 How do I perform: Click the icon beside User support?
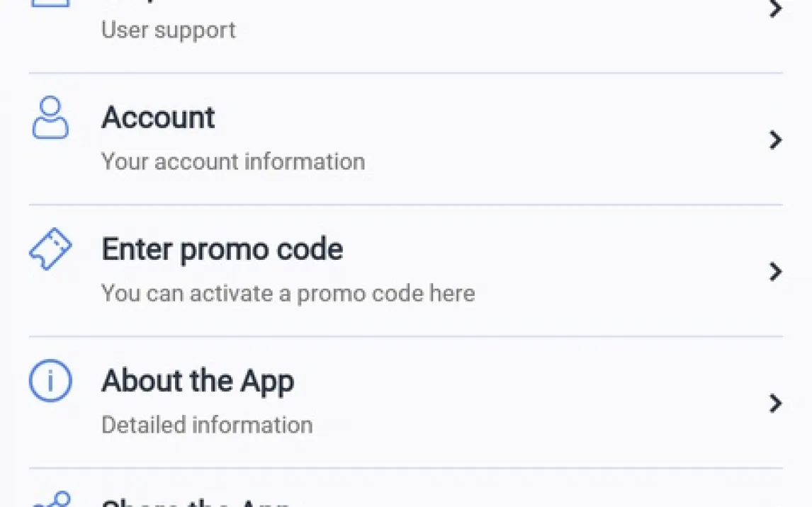(x=50, y=4)
